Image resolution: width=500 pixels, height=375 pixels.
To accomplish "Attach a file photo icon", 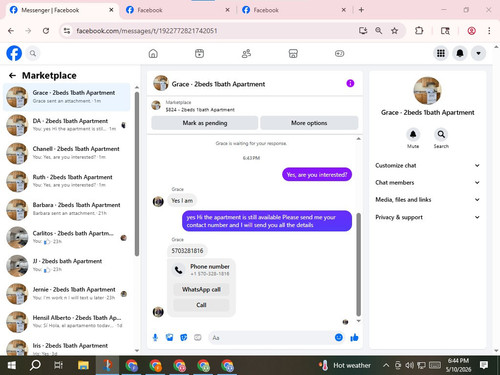I will (170, 338).
